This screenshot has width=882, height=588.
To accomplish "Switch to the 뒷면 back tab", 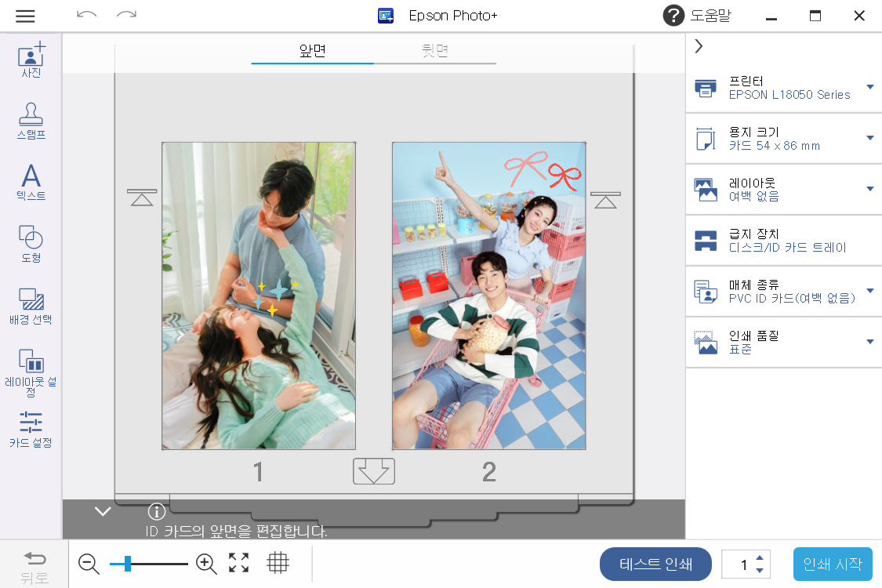I will (x=435, y=52).
